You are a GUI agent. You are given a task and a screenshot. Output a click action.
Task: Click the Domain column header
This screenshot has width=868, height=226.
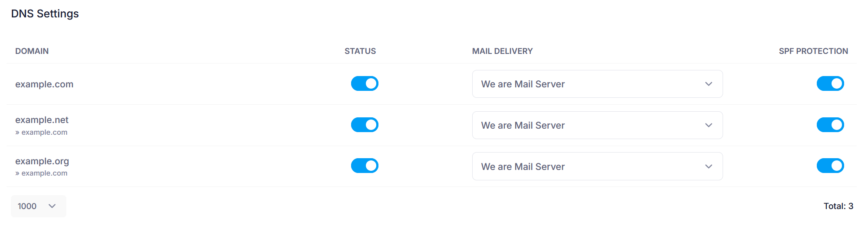[x=32, y=51]
